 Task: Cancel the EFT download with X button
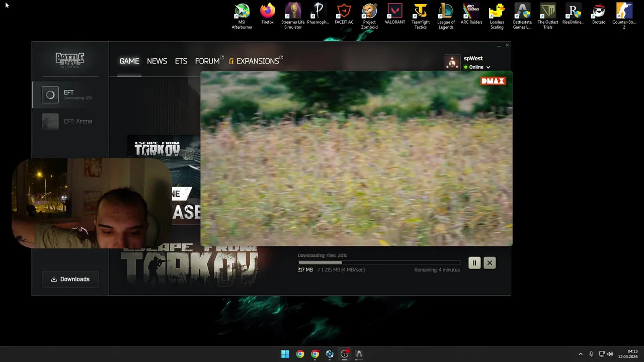[490, 262]
